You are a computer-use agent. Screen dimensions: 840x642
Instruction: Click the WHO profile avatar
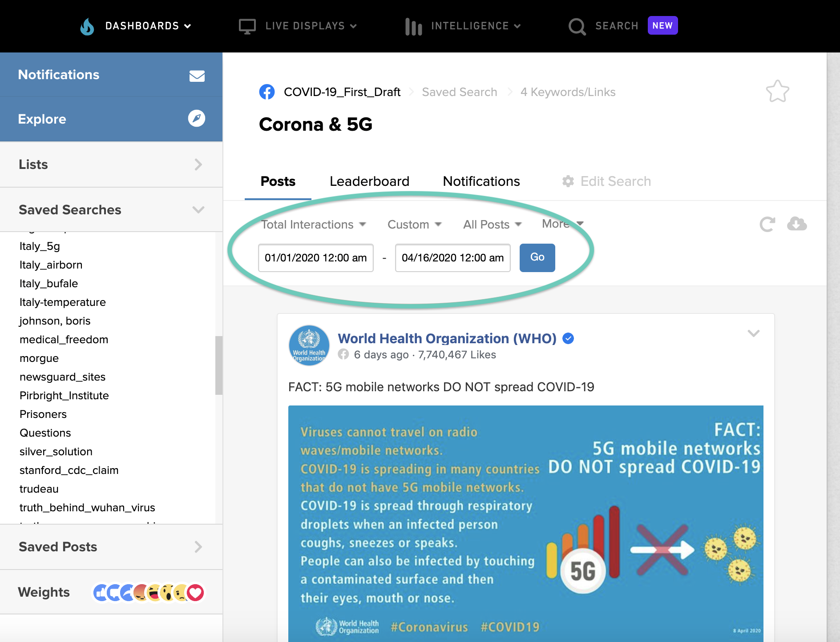(309, 345)
